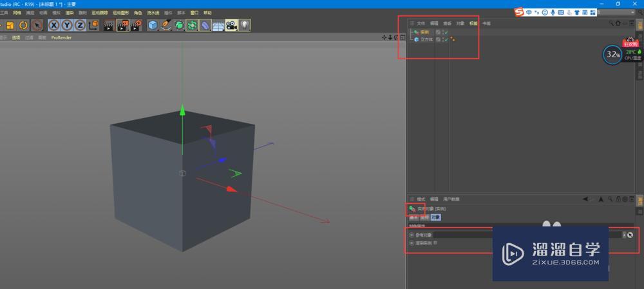The height and width of the screenshot is (289, 644).
Task: Open the Object Manager 书签 menu
Action: 486,23
